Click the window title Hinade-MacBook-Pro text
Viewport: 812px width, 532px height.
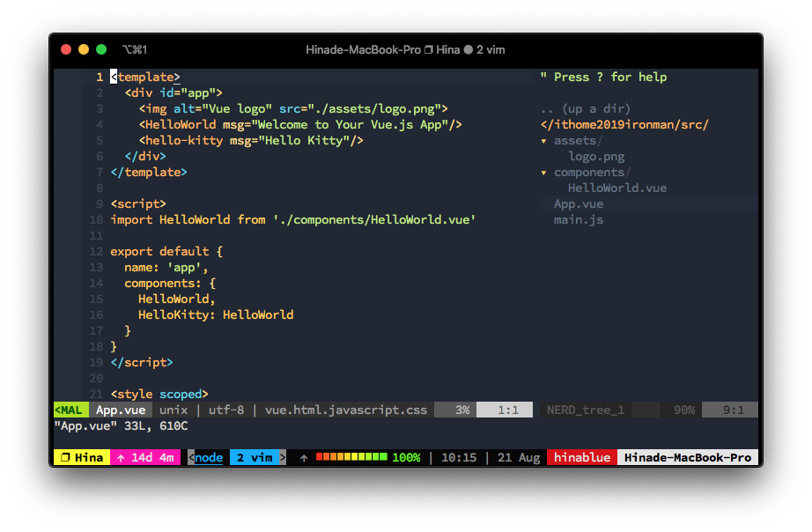(x=363, y=49)
